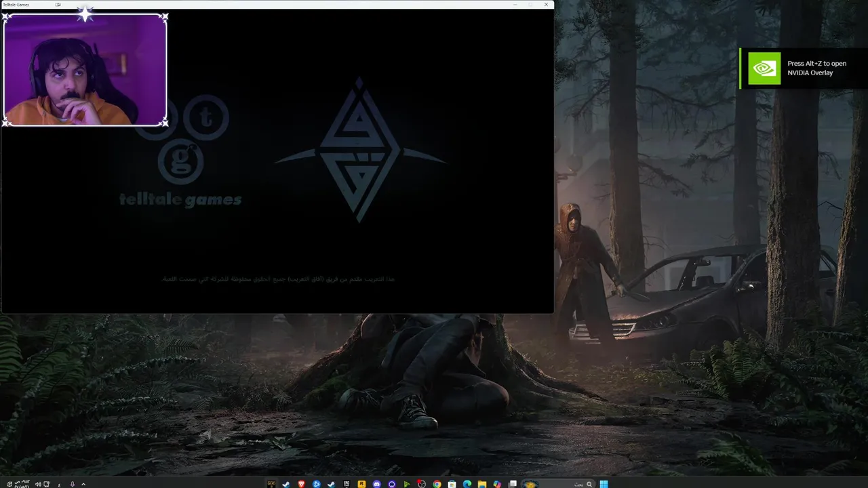
Task: Open Discord from the taskbar
Action: [x=376, y=484]
